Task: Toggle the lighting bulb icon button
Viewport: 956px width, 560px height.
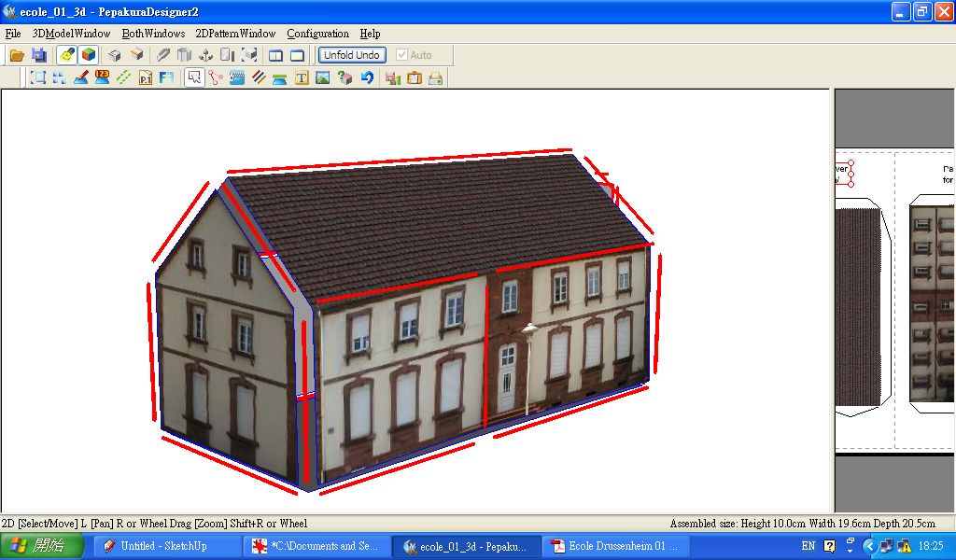Action: [x=66, y=55]
